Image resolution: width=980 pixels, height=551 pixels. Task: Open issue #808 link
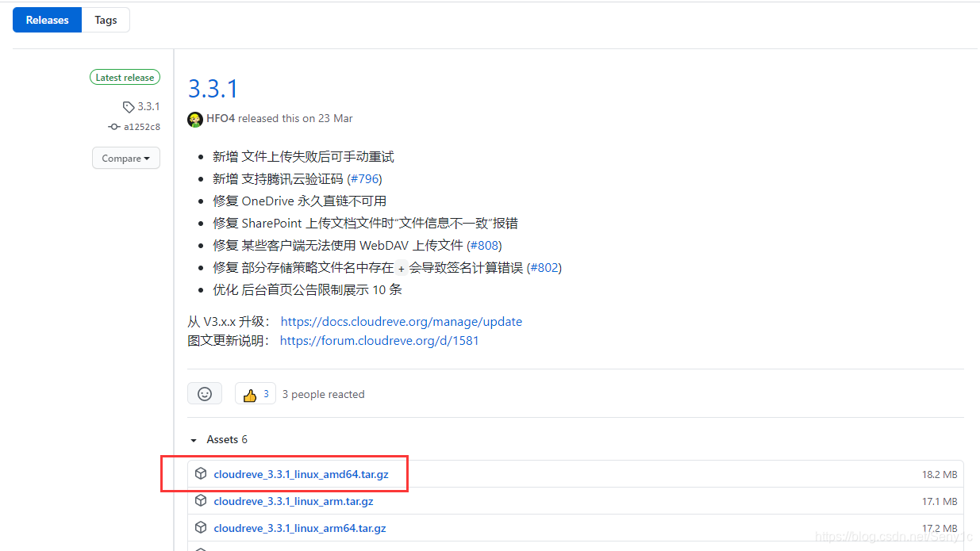click(485, 245)
